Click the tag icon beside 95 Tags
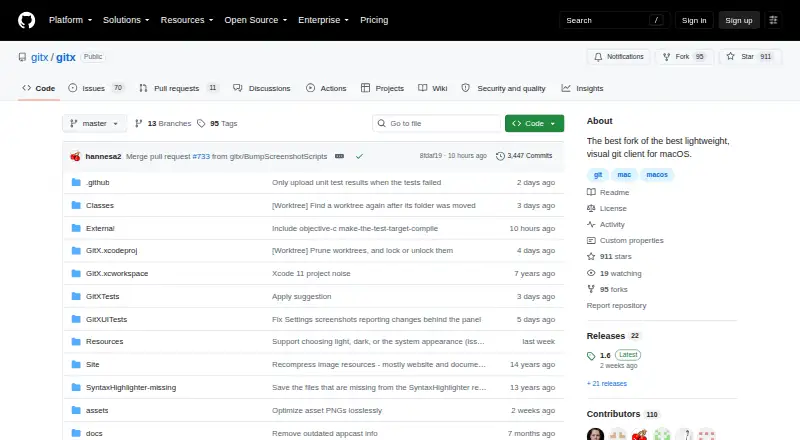Screen dimensions: 800x440 [x=201, y=124]
